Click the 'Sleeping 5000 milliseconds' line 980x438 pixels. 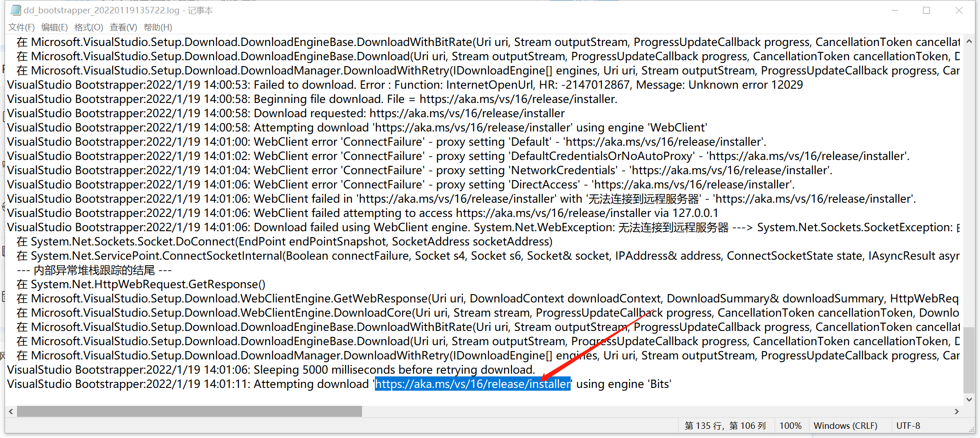tap(272, 370)
